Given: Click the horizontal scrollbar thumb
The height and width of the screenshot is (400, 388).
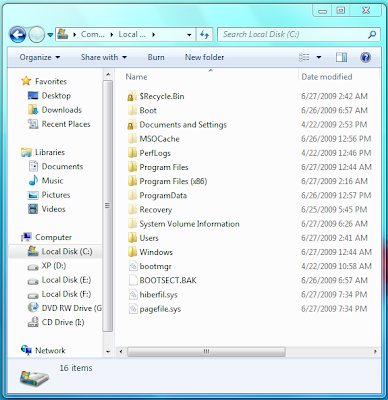Looking at the screenshot, I should (x=206, y=351).
